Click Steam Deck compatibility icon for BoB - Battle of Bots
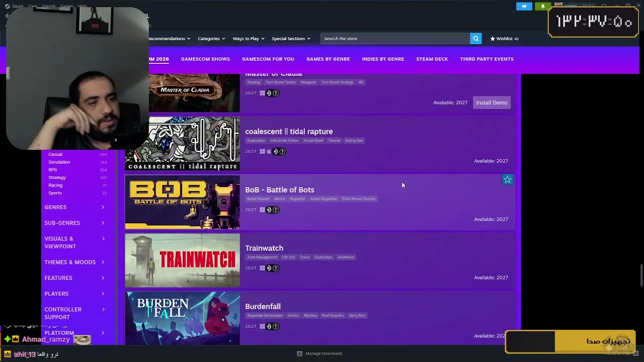This screenshot has height=362, width=644. [272, 210]
